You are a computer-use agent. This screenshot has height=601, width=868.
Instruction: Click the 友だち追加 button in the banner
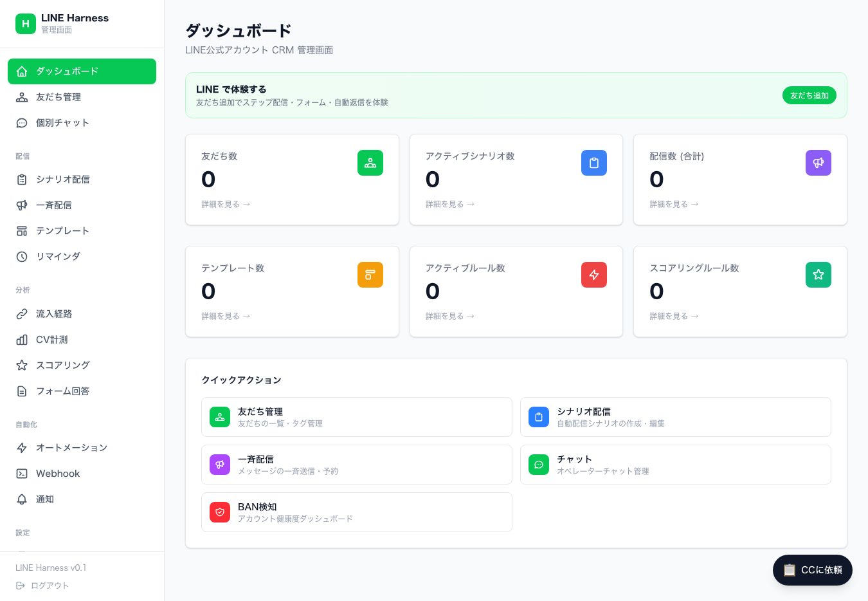point(809,95)
